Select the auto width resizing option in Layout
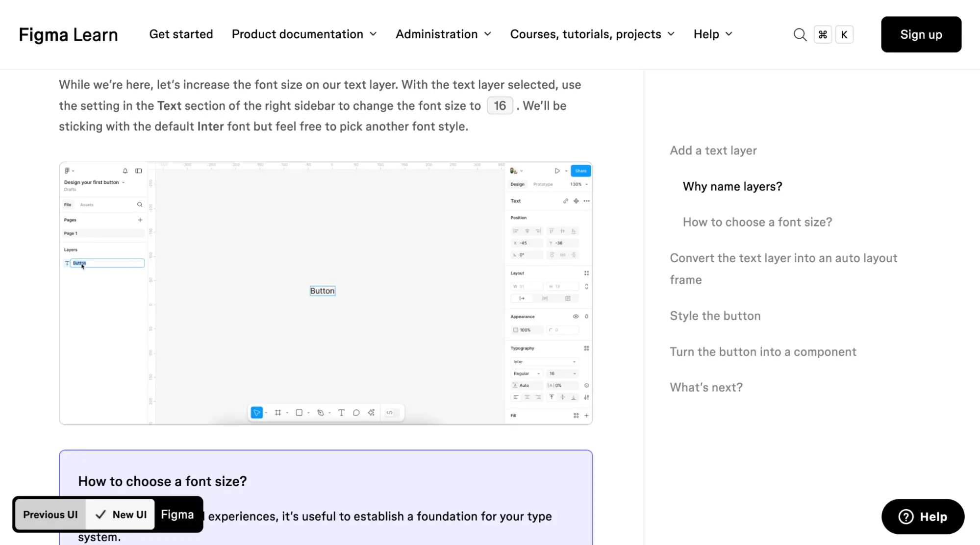The width and height of the screenshot is (980, 545). point(522,298)
